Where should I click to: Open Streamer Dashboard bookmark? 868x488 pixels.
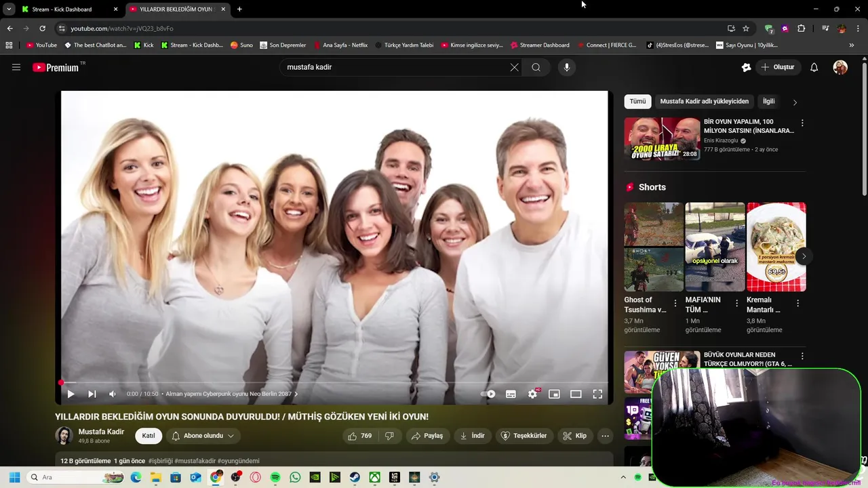pyautogui.click(x=540, y=45)
